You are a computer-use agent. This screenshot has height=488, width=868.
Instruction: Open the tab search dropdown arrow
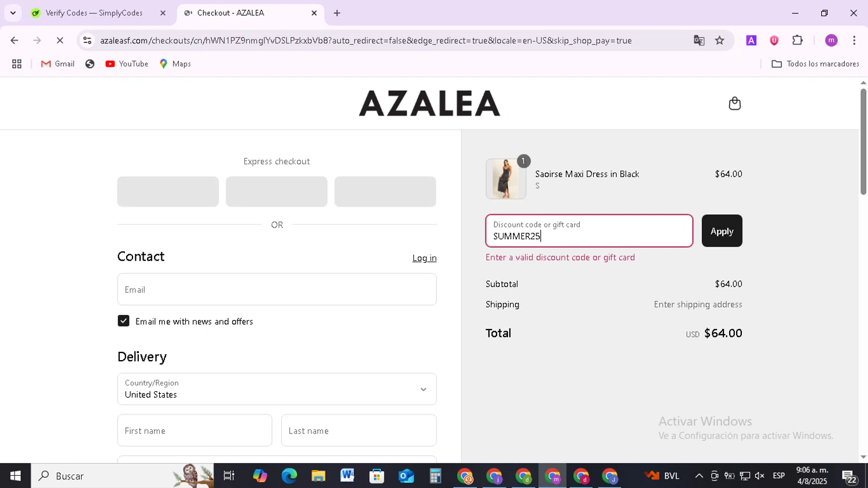pyautogui.click(x=13, y=13)
